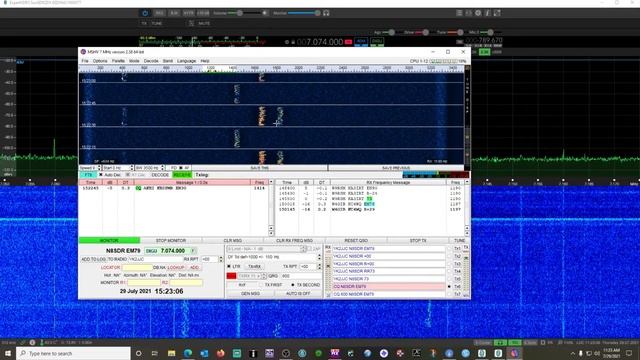Click the TX=RX button
Image resolution: width=640 pixels, height=360 pixels.
point(254,267)
